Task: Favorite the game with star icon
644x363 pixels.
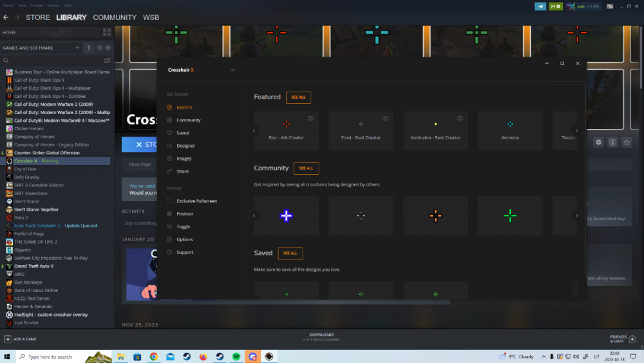Action: 627,142
